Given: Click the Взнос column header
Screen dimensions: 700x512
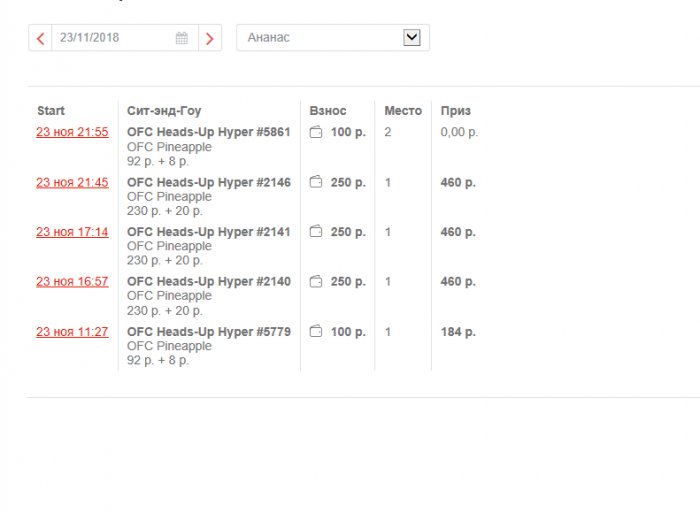Looking at the screenshot, I should point(328,111).
